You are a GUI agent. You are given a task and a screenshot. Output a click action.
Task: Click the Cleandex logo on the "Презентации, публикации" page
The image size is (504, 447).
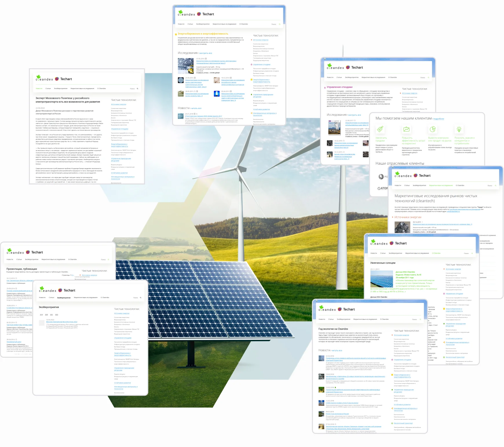(15, 252)
